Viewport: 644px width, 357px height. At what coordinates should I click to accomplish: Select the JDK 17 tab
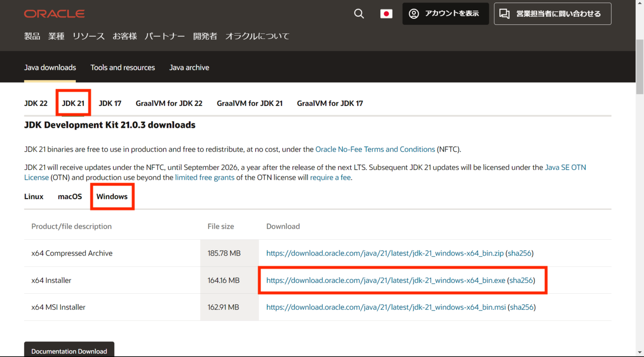point(110,103)
